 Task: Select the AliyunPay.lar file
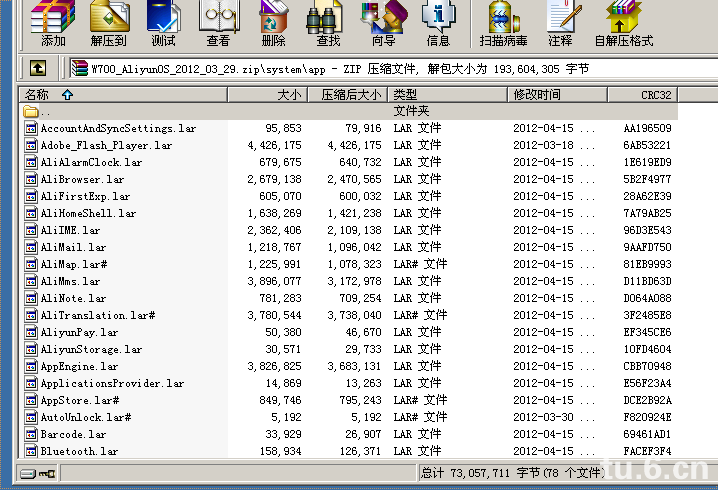pos(79,332)
